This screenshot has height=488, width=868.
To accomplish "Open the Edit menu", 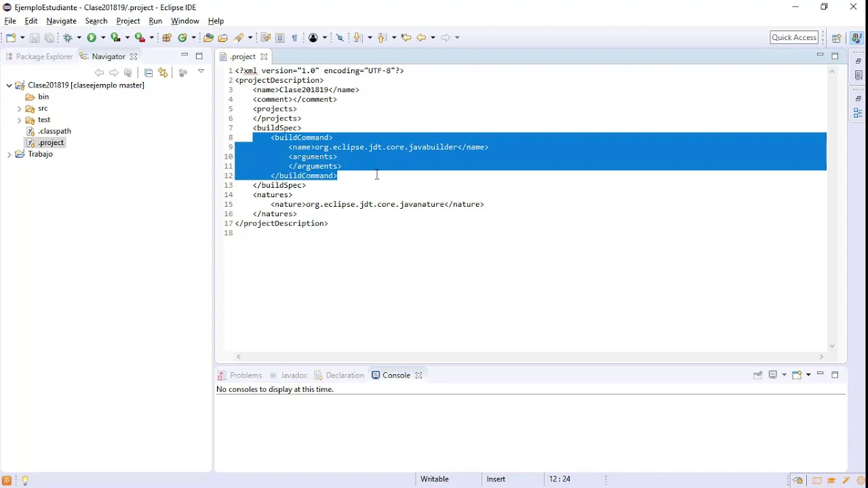I will coord(31,21).
